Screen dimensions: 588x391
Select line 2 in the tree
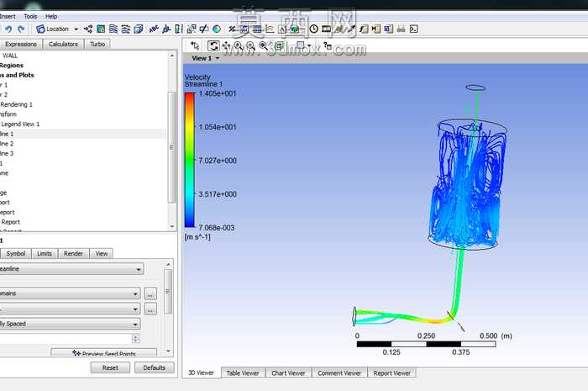click(7, 144)
